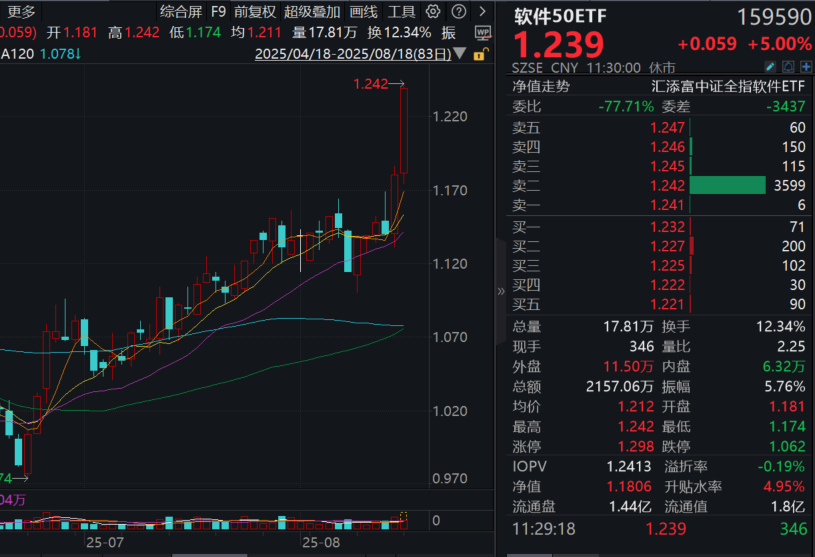
Task: Set a price alert with bell icon
Action: pyautogui.click(x=786, y=66)
